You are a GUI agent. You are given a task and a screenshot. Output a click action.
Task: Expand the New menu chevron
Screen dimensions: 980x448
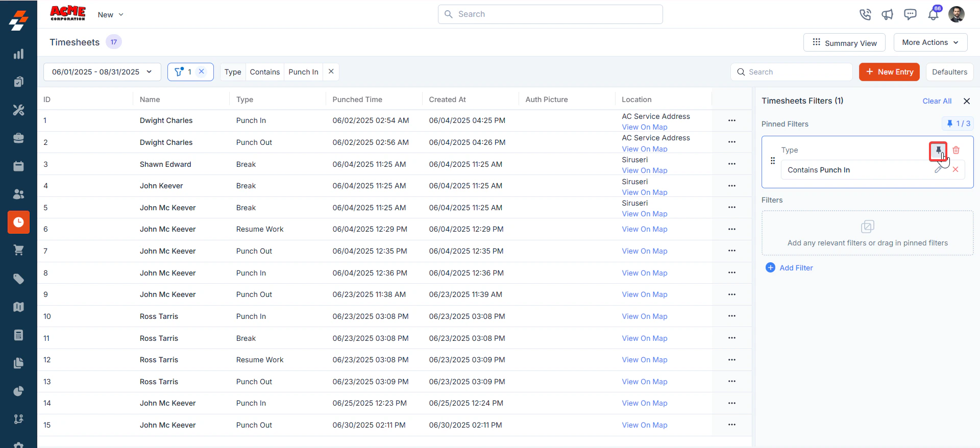pos(121,15)
